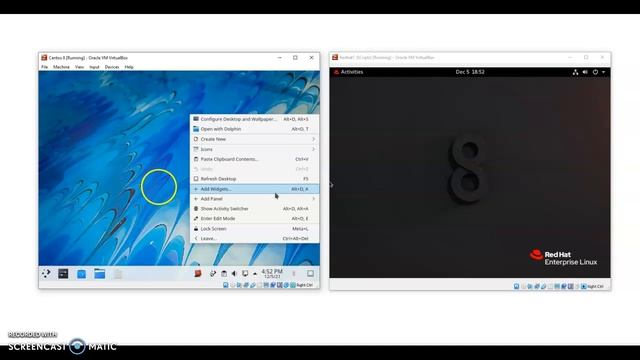Click the display tray icon beside the CentOS volume icon
Screen dimensions: 640x360
pos(245,273)
